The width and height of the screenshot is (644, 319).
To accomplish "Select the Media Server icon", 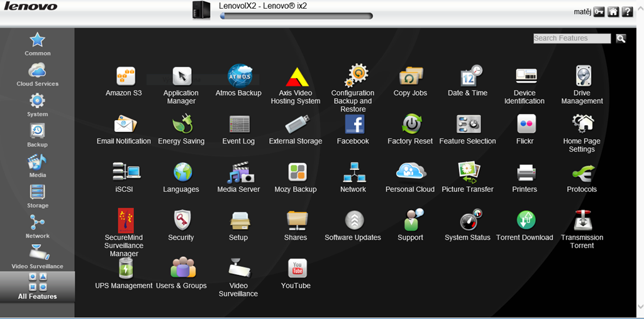I will (238, 172).
